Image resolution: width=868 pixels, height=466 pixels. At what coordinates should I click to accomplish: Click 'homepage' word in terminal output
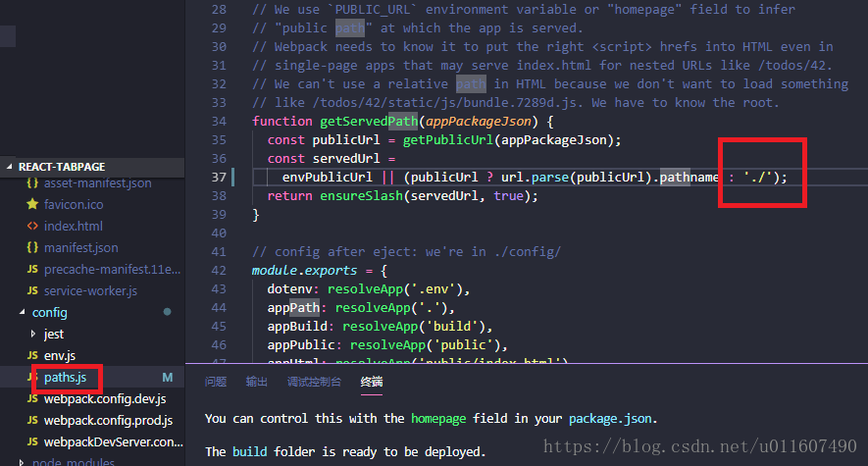pyautogui.click(x=438, y=419)
